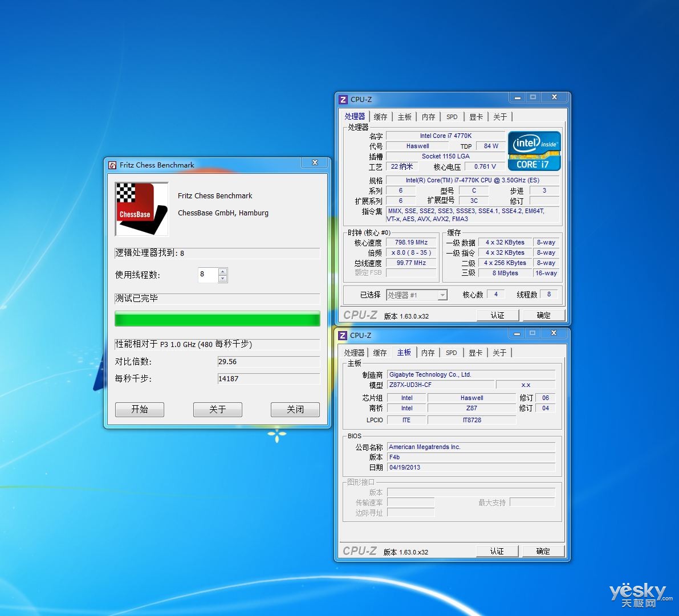Click 确定 button in lower CPU-Z window
Viewport: 679px width, 616px height.
(x=543, y=552)
